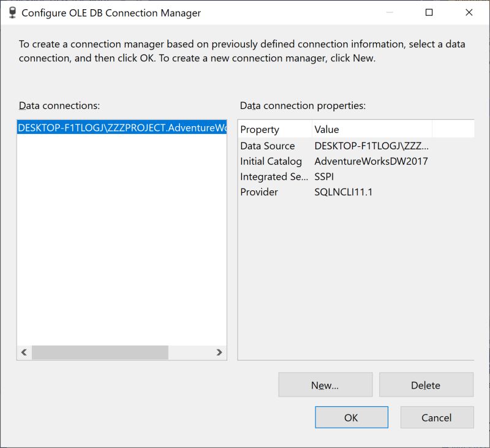Click the Delete button
490x448 pixels.
coord(426,384)
